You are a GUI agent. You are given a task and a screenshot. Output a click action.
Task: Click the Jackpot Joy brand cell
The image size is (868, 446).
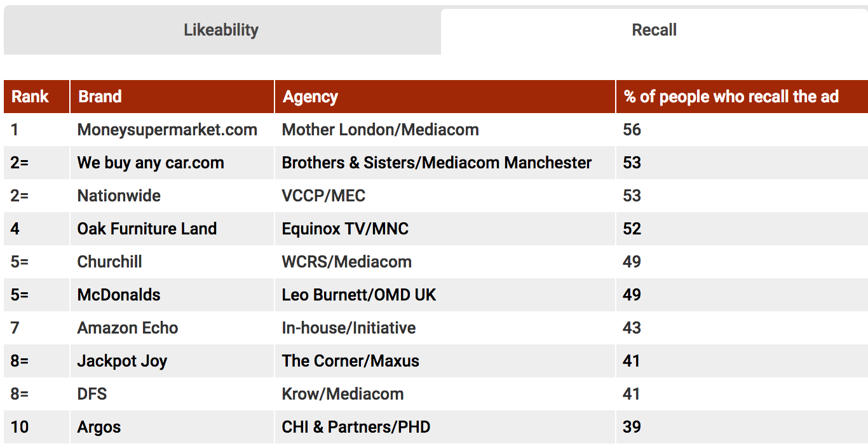pyautogui.click(x=172, y=361)
